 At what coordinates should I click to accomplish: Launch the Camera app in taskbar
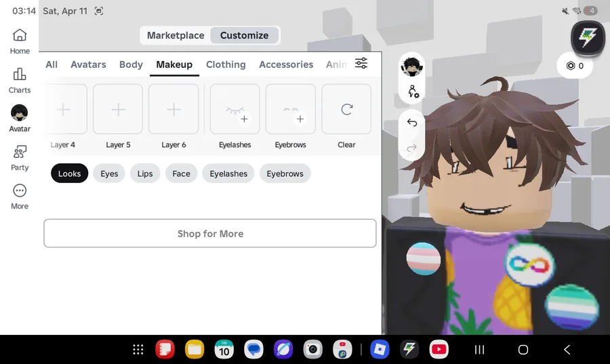(x=312, y=350)
